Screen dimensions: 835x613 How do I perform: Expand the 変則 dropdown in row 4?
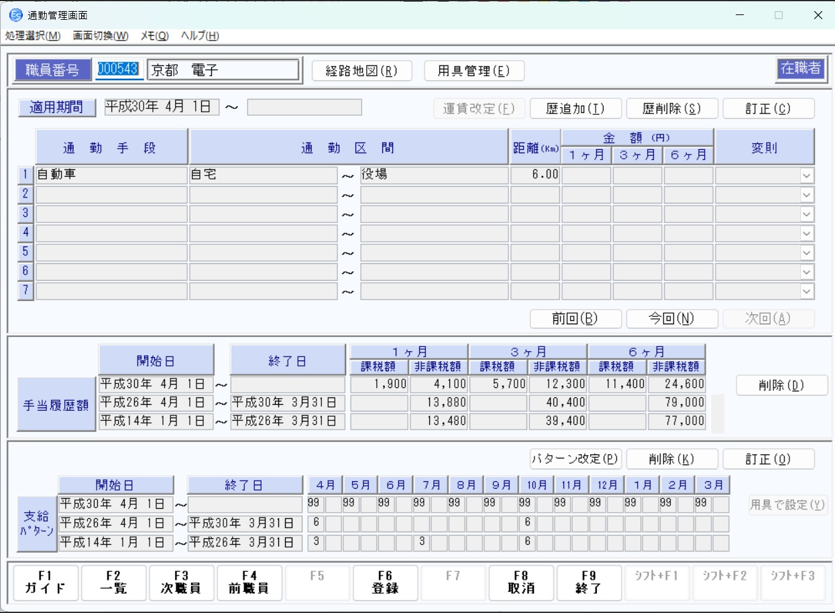coord(806,233)
